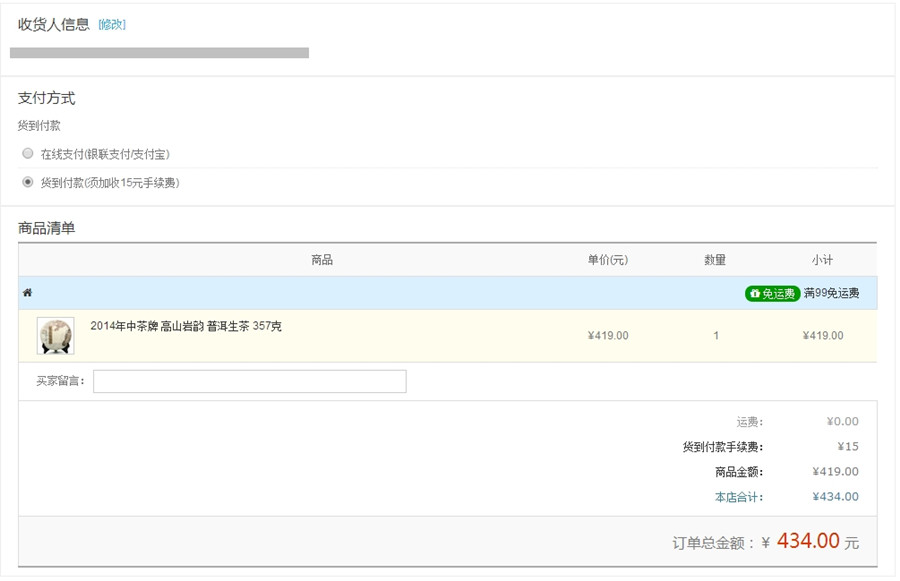Focus the 买家留言 message input field
The height and width of the screenshot is (581, 900).
point(249,381)
